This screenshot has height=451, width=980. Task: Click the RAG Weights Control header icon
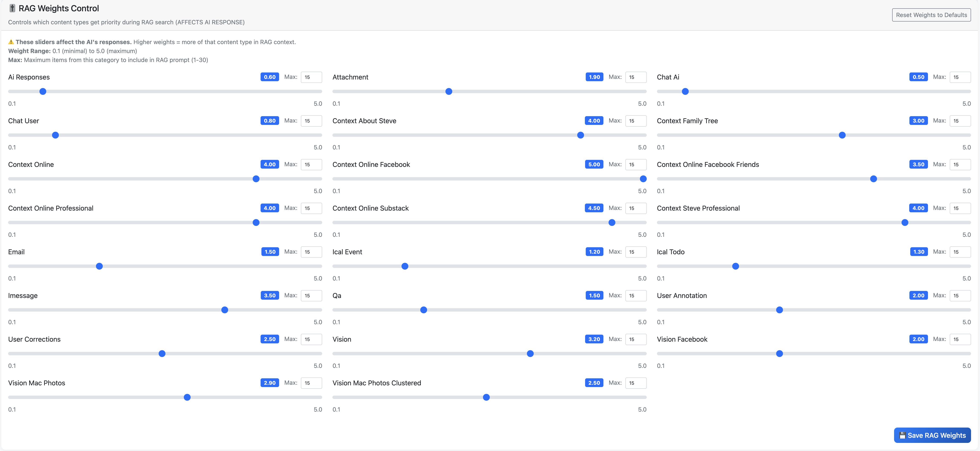12,8
